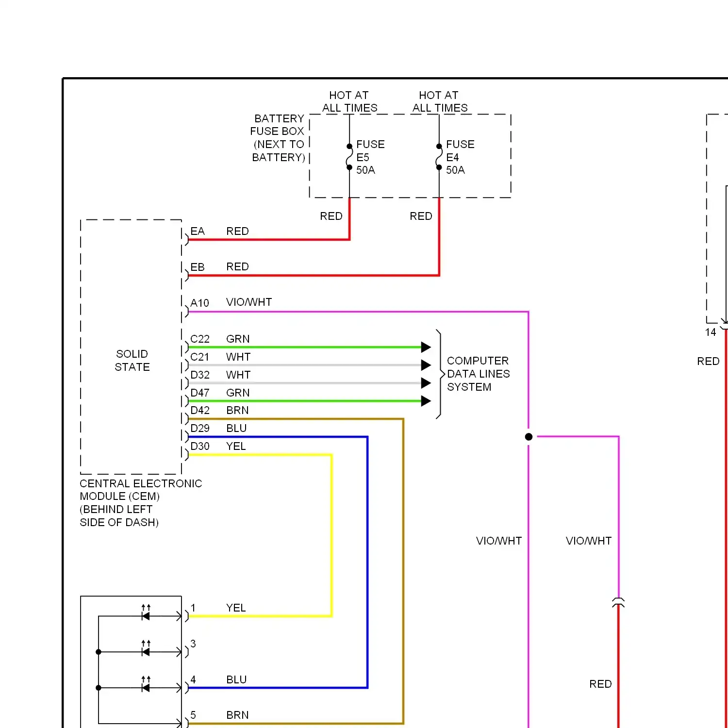Viewport: 728px width, 728px height.
Task: Click pin label D47
Action: pos(200,393)
